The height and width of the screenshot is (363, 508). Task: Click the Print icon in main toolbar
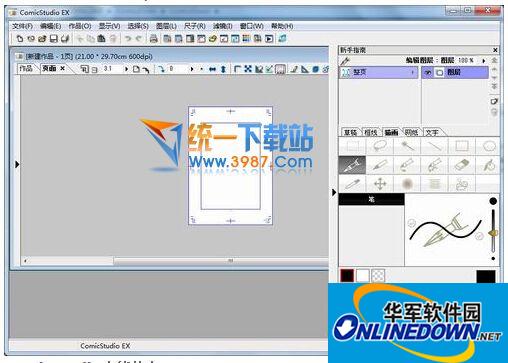pyautogui.click(x=153, y=39)
